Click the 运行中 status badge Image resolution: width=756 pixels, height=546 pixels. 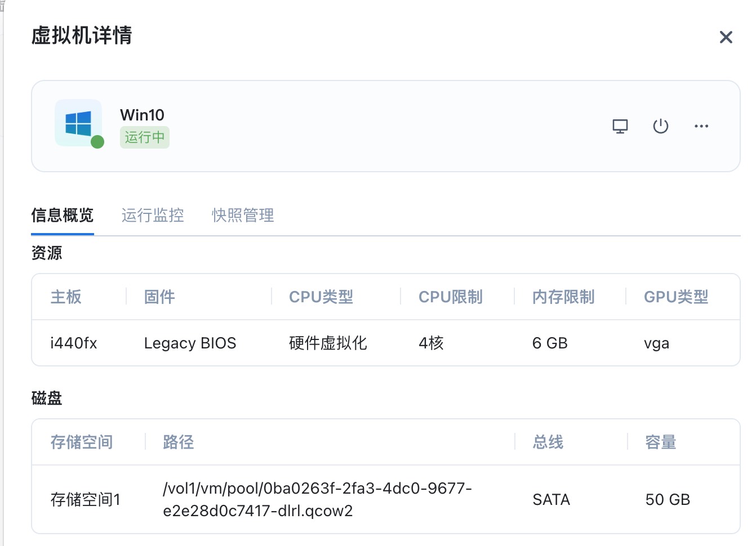pos(144,137)
